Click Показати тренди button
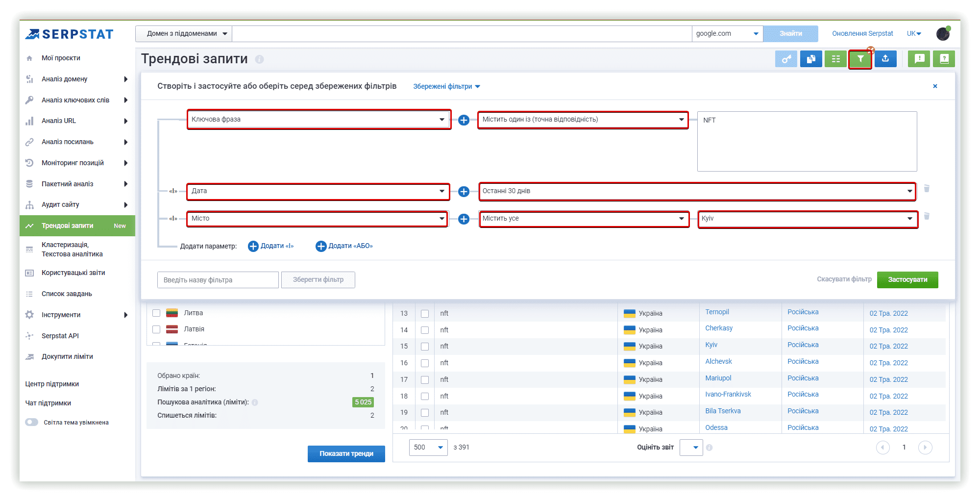980x501 pixels. click(346, 454)
